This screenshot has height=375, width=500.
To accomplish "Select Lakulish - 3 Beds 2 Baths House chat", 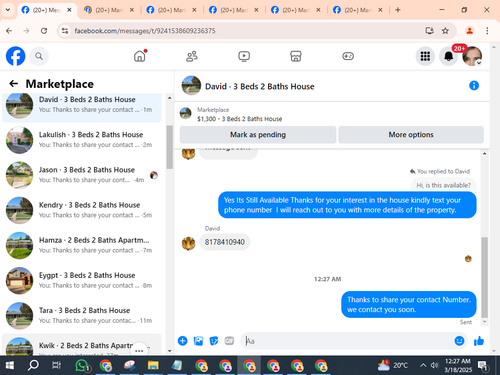I will point(82,140).
